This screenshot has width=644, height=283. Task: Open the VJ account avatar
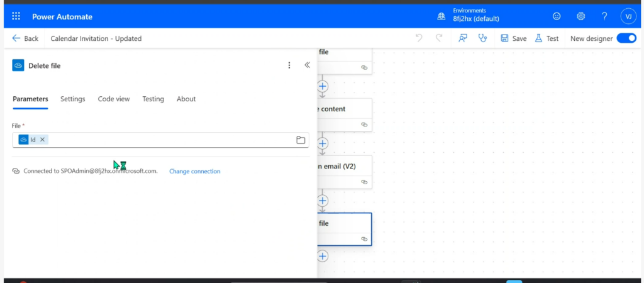628,16
